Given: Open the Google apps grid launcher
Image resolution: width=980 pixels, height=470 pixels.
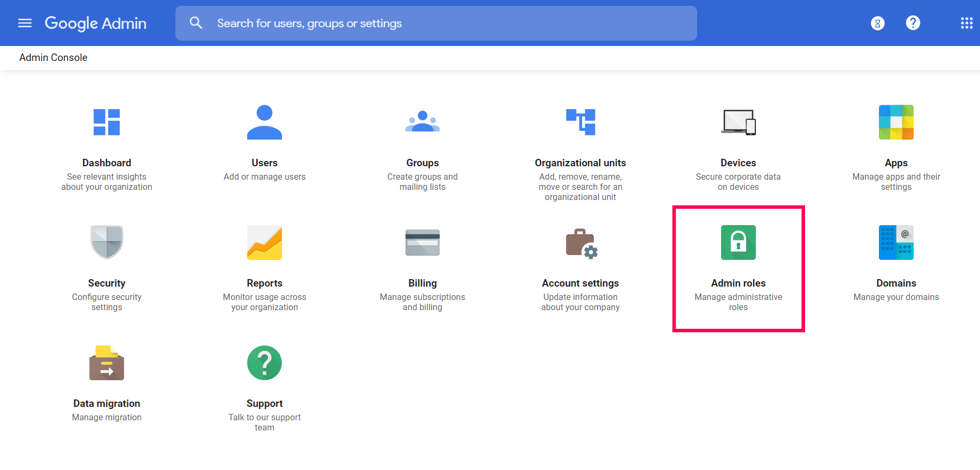Looking at the screenshot, I should click(x=967, y=23).
